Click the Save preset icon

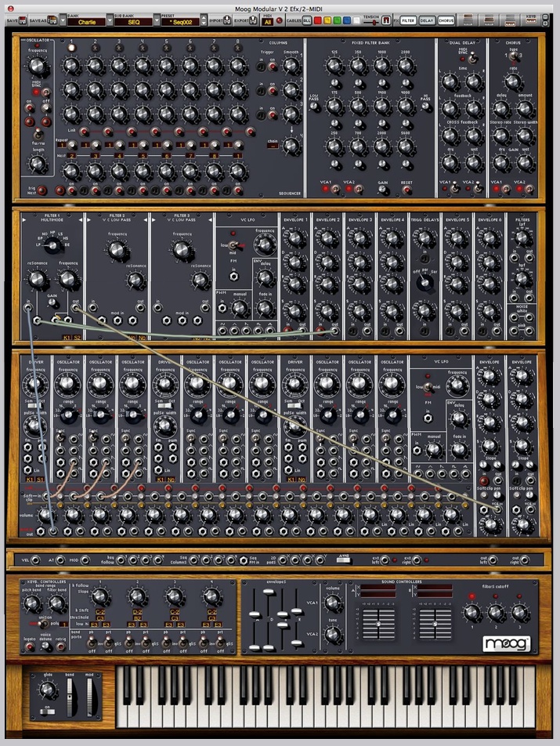click(x=23, y=21)
